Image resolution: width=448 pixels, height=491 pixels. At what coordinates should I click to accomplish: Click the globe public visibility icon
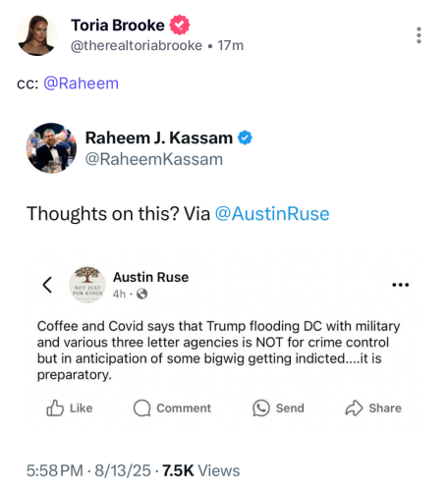point(141,294)
